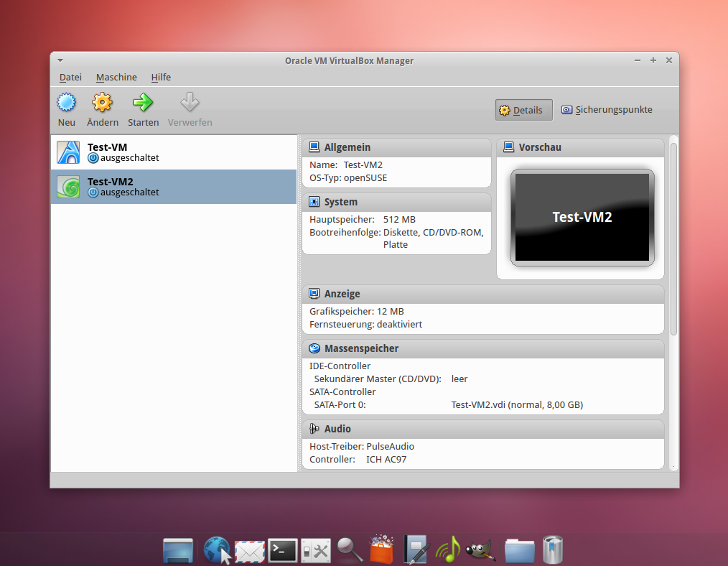Open the Massenspeicher section header link

pyautogui.click(x=361, y=348)
